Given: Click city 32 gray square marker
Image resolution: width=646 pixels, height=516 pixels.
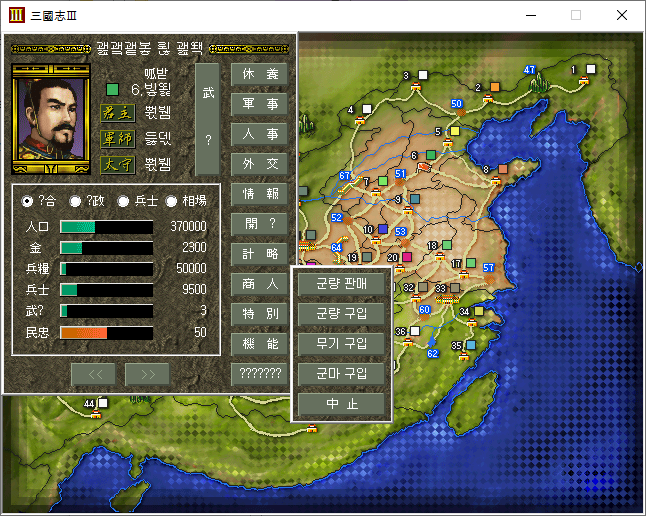Looking at the screenshot, I should click(x=423, y=286).
